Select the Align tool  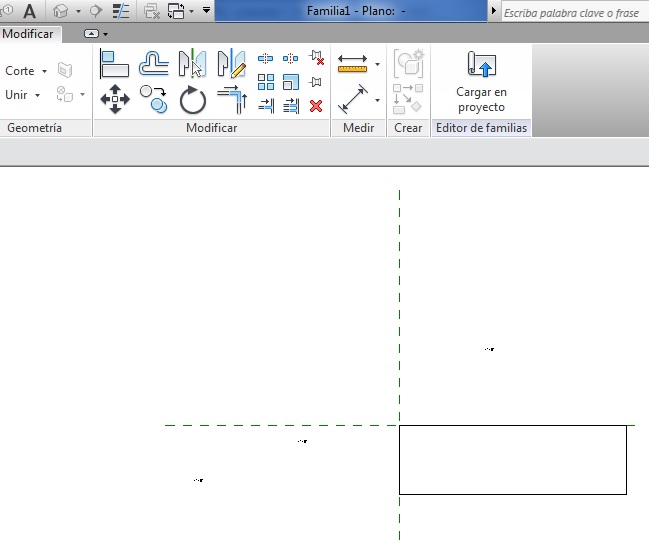coord(115,65)
